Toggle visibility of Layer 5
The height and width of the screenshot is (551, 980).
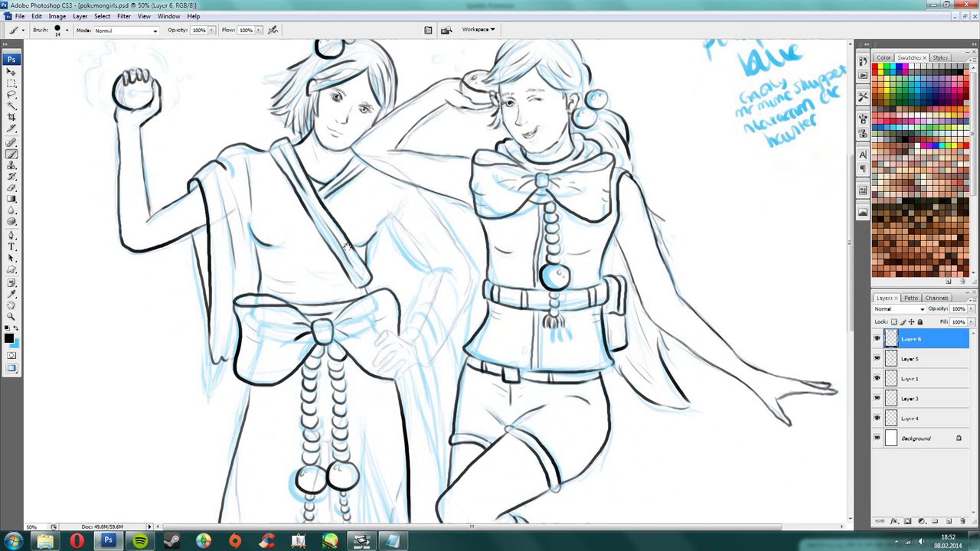point(877,358)
